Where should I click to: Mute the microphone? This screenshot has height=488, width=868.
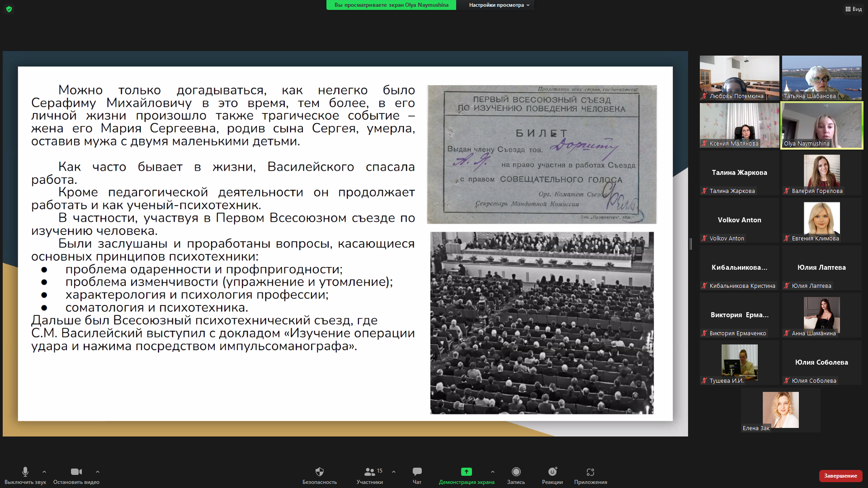point(25,474)
